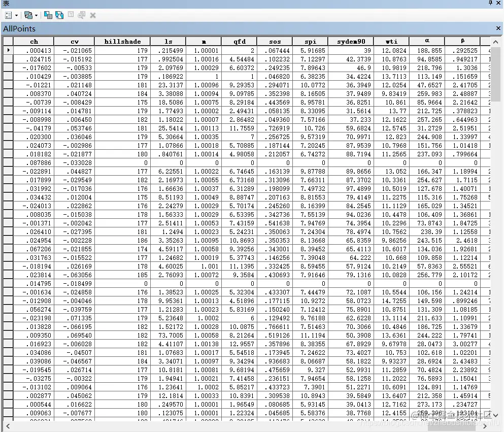Click sydem90 cell 97.4899

(351, 188)
